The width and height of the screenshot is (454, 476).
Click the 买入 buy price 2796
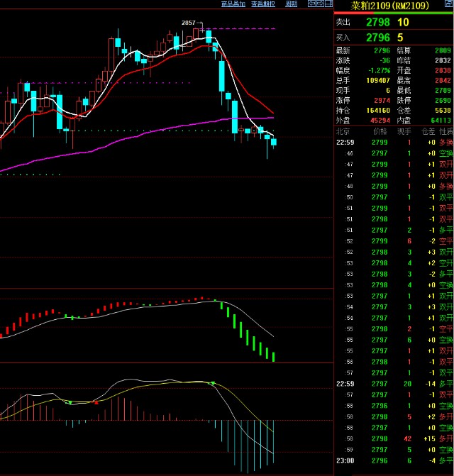(x=377, y=37)
